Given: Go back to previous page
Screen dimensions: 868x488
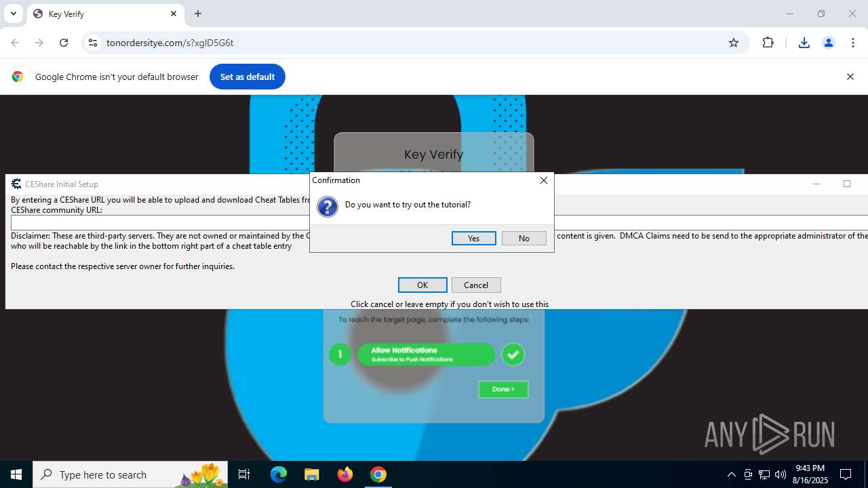Looking at the screenshot, I should point(15,43).
